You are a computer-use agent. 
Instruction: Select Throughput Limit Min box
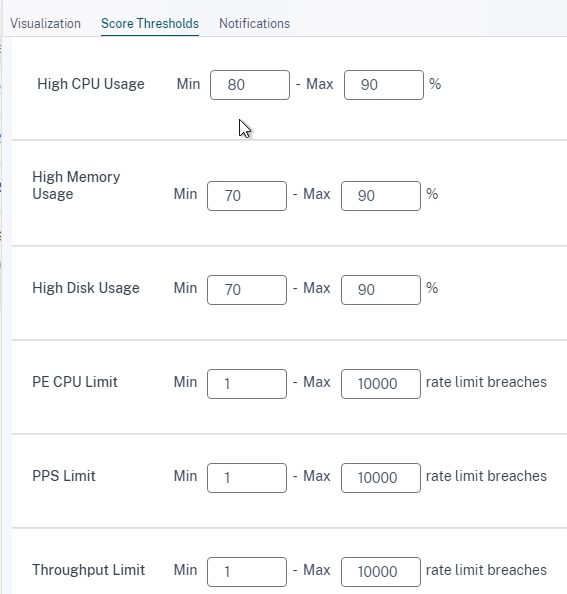[247, 572]
